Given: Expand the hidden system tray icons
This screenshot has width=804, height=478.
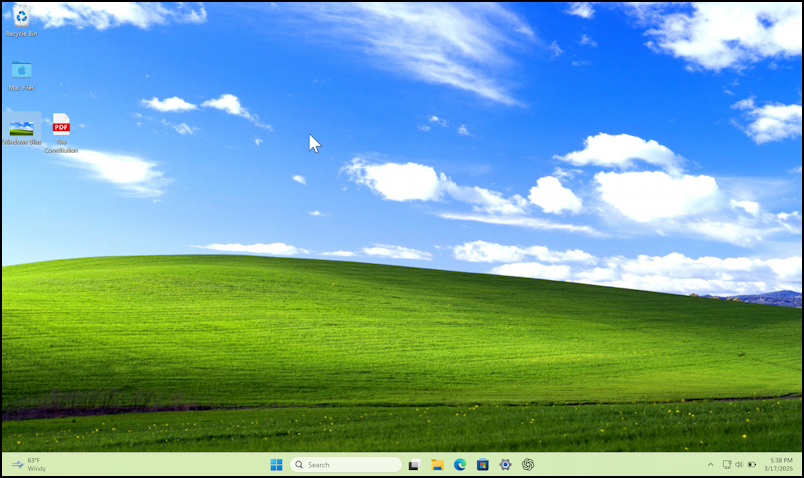Looking at the screenshot, I should point(711,465).
